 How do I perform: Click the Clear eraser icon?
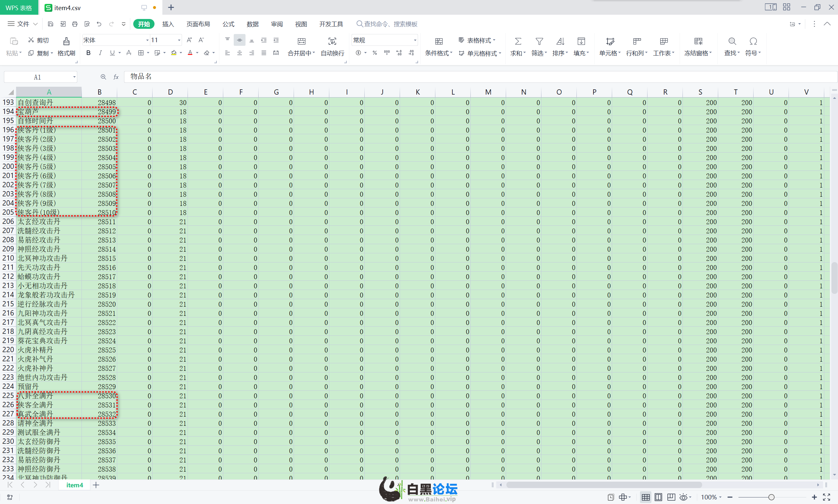[207, 53]
